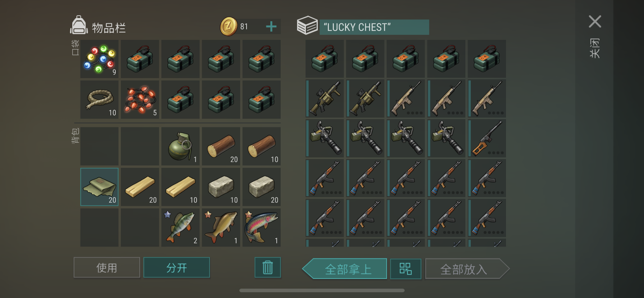Image resolution: width=644 pixels, height=298 pixels.
Task: Select the 20-stack of logs
Action: 221,146
